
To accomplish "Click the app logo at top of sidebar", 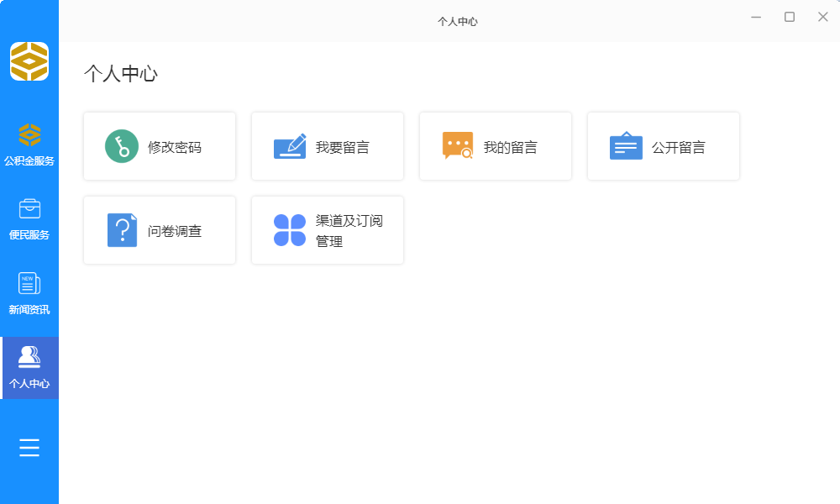I will 29,61.
